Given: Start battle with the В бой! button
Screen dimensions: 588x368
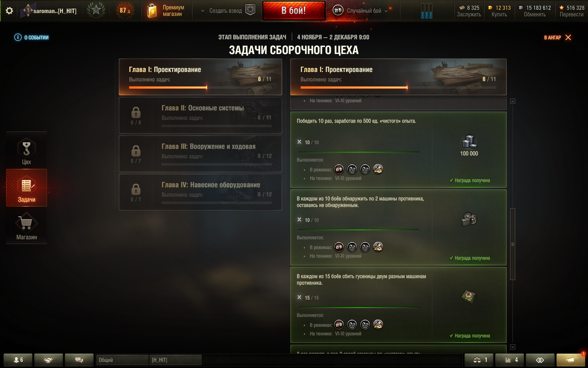Looking at the screenshot, I should (294, 11).
